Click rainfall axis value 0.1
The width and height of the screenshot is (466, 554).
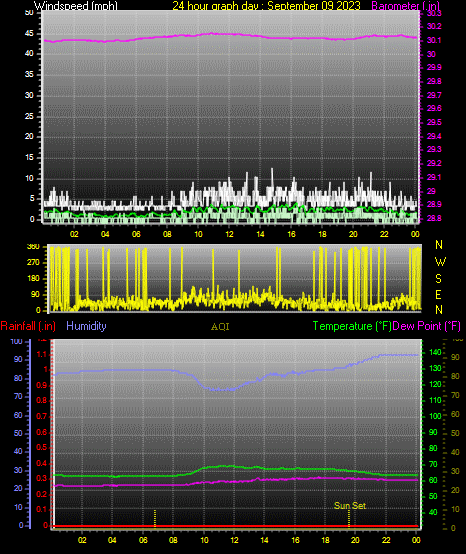point(42,509)
